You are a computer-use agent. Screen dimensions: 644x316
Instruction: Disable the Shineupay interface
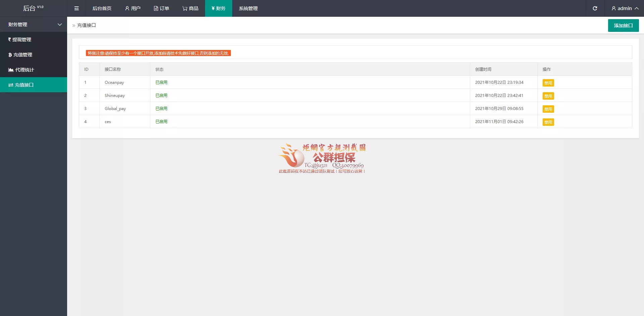coord(548,96)
